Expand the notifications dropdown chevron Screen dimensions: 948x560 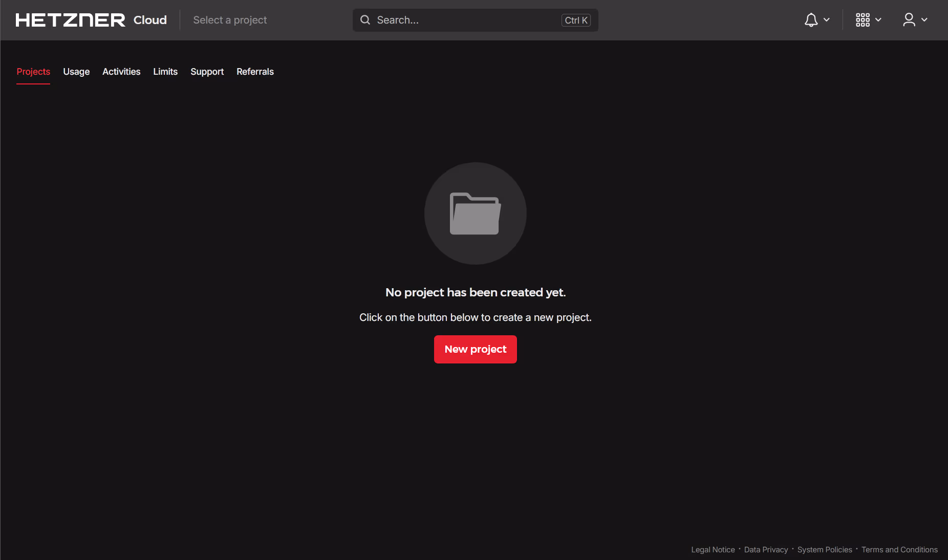tap(827, 20)
